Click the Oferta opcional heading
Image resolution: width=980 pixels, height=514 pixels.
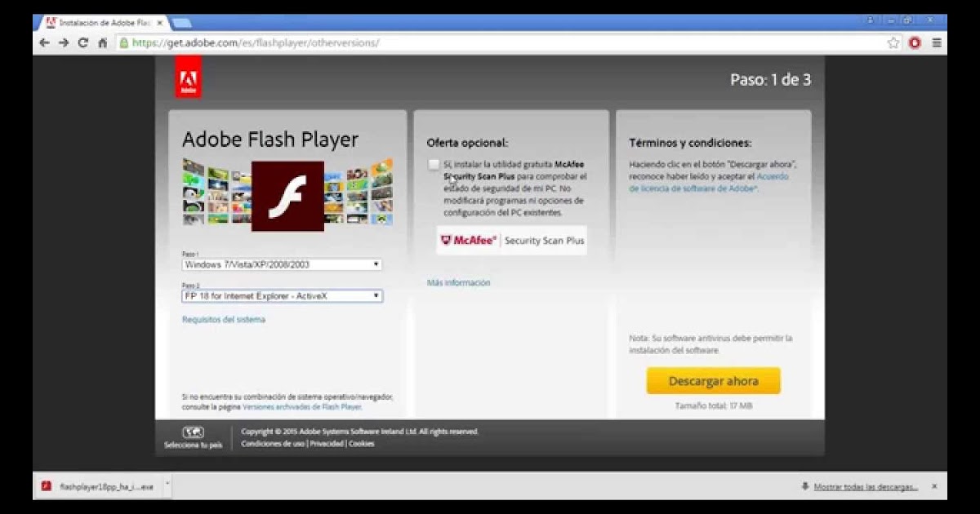click(467, 143)
